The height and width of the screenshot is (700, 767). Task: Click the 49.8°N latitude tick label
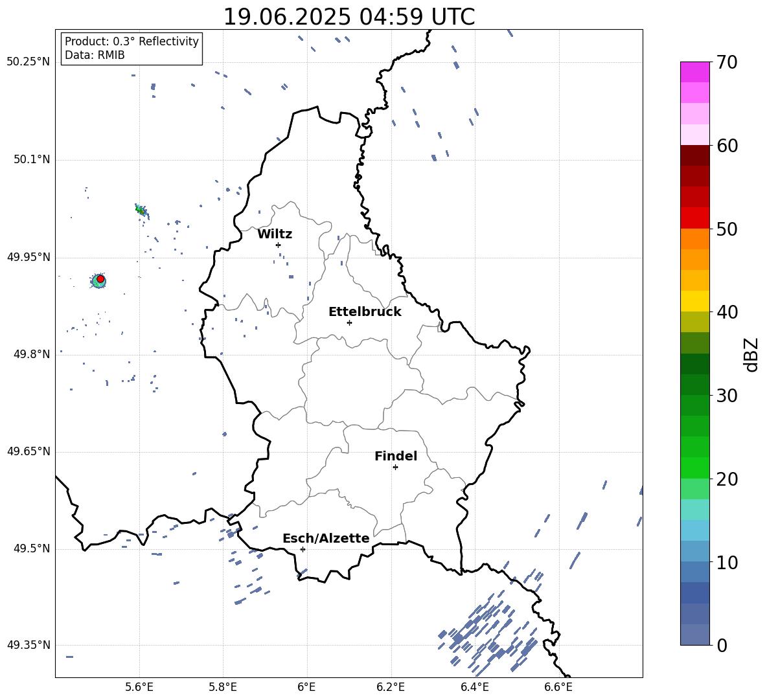(x=32, y=354)
